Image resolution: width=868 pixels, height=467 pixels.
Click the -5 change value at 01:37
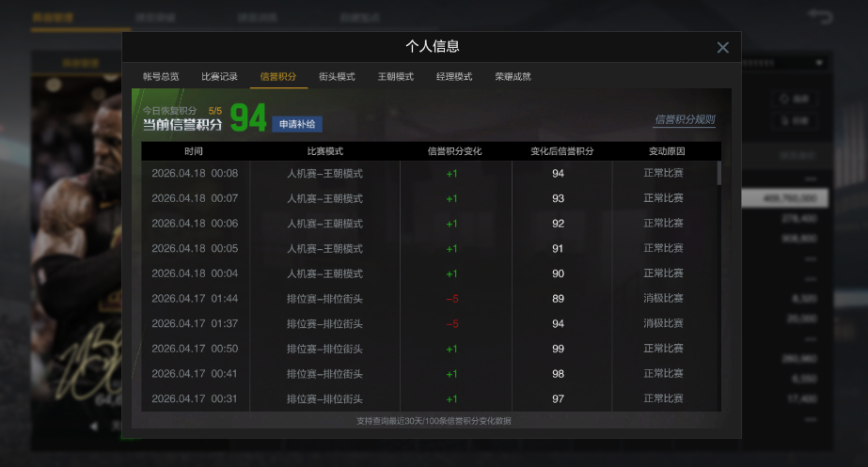click(452, 323)
